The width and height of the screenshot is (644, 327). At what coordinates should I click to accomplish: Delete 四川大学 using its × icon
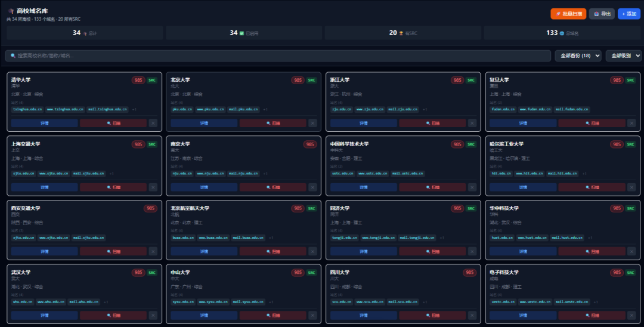click(472, 315)
